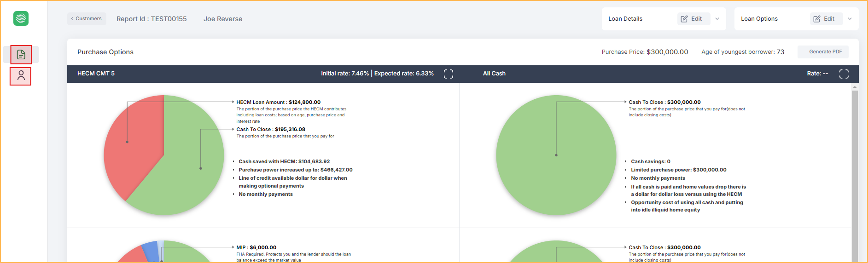Click 'HECM Loan Amount : $124,800.00' label
This screenshot has height=263, width=868.
(x=279, y=102)
